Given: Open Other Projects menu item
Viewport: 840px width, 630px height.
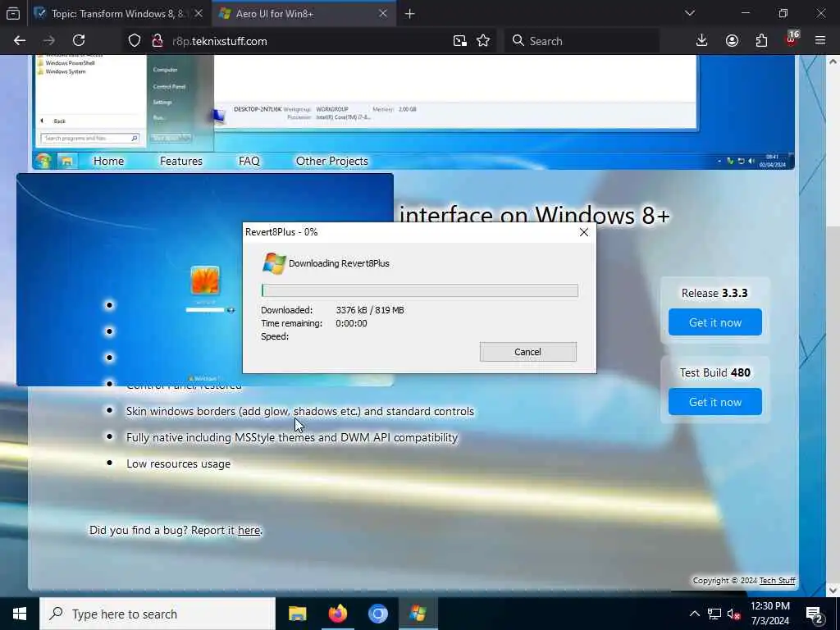Looking at the screenshot, I should tap(332, 161).
